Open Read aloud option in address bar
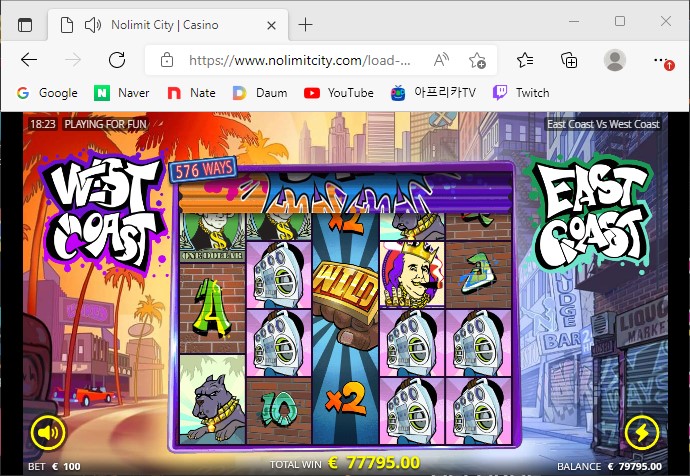Screen dimensions: 690x476 [x=440, y=60]
